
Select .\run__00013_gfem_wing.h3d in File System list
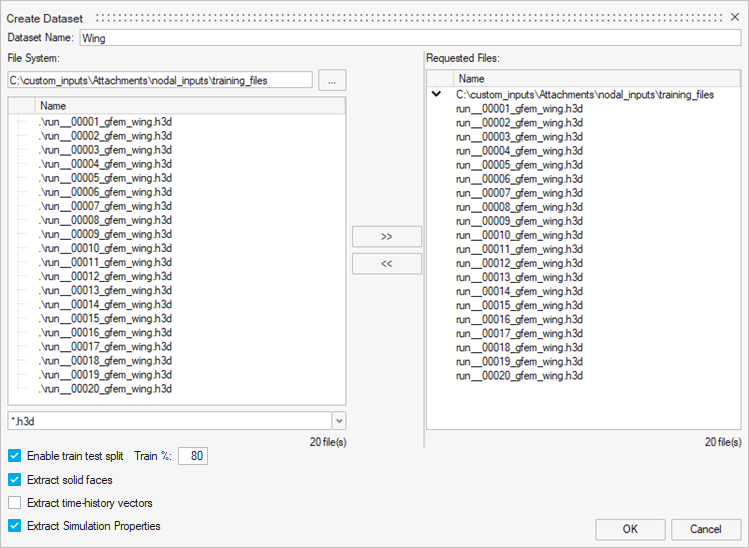coord(105,290)
